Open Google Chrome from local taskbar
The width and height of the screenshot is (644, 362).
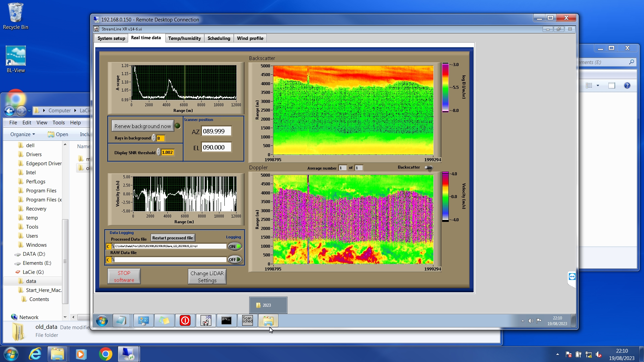[x=105, y=354]
